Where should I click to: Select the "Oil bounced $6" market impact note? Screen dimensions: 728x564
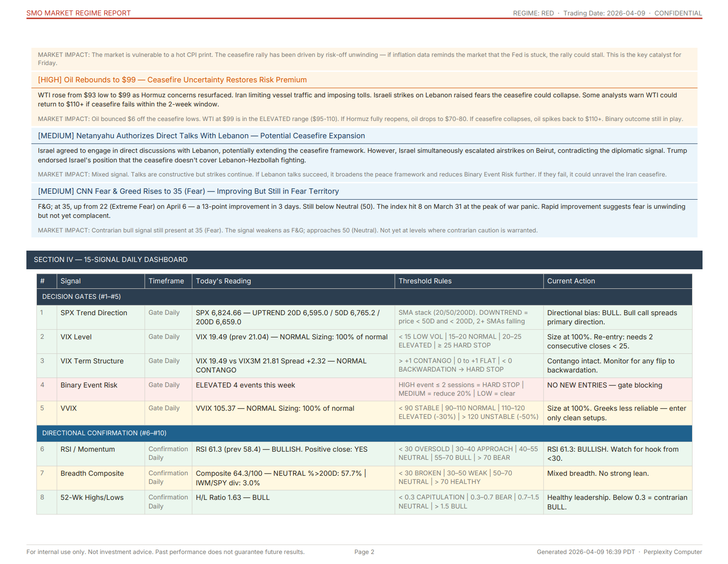[x=360, y=119]
